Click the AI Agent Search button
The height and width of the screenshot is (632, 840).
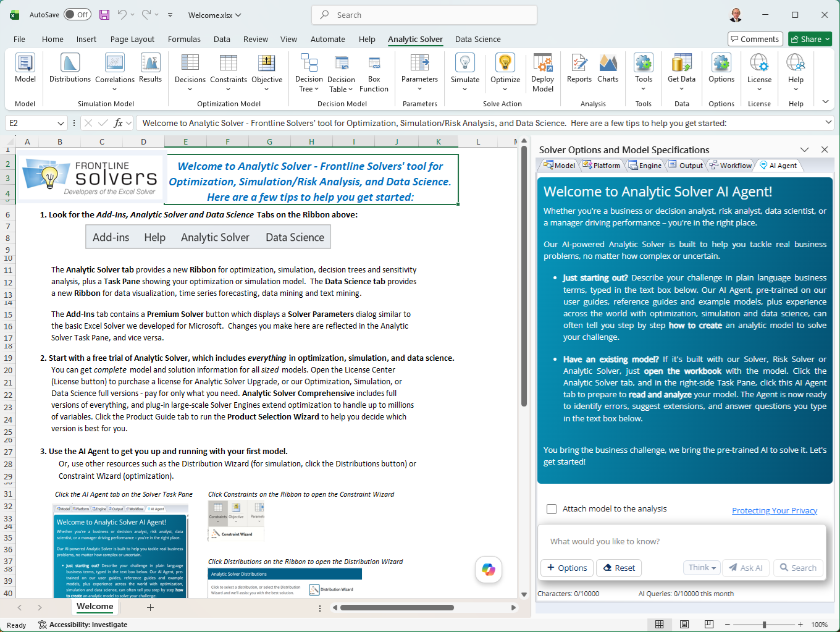(x=798, y=568)
